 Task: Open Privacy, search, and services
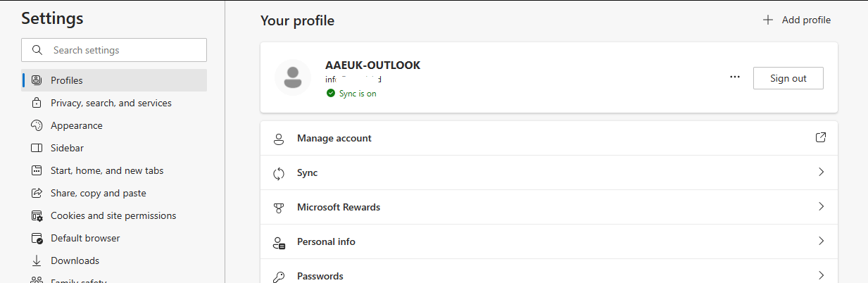coord(114,103)
